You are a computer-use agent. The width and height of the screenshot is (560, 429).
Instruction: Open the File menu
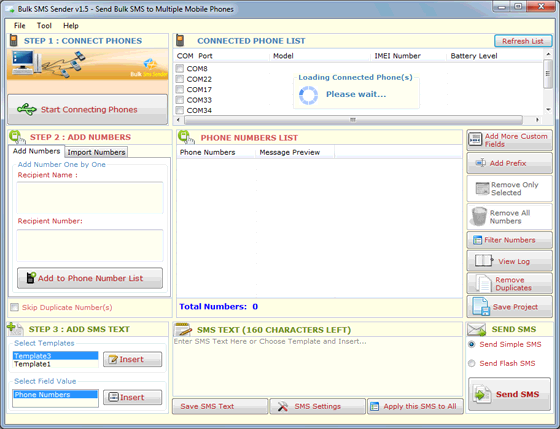pyautogui.click(x=20, y=26)
